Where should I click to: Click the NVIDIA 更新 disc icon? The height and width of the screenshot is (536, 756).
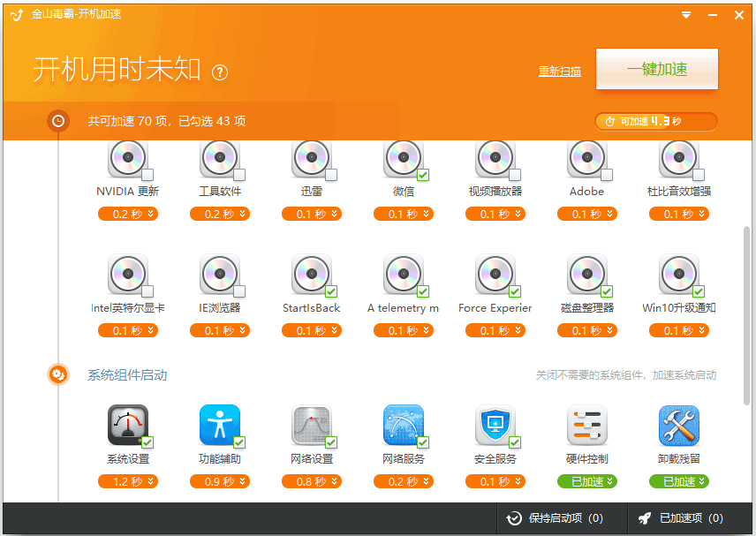128,159
